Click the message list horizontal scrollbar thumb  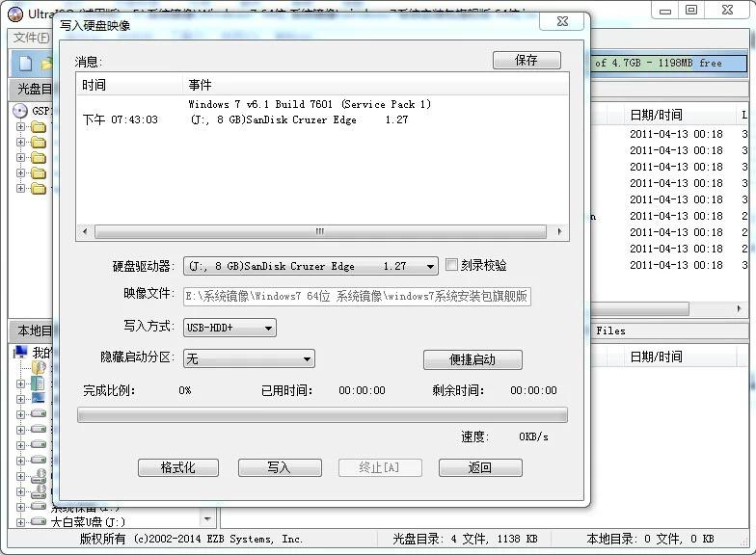click(320, 231)
